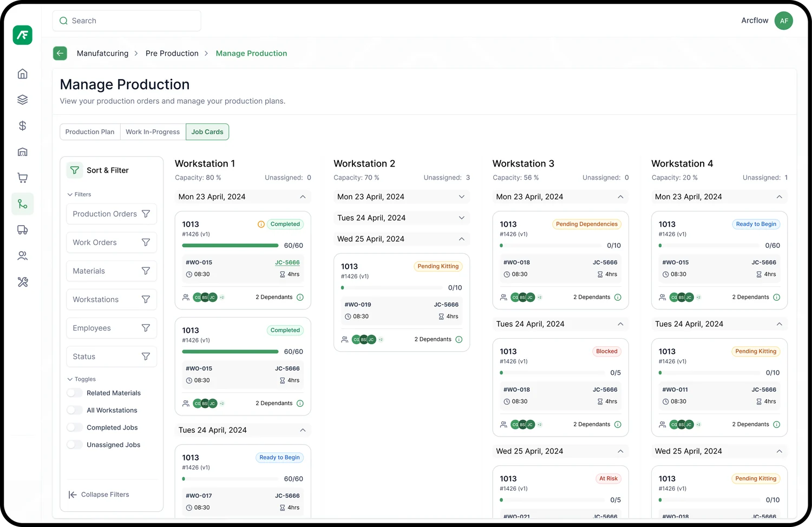812x527 pixels.
Task: Click the Search input field
Action: (x=127, y=21)
